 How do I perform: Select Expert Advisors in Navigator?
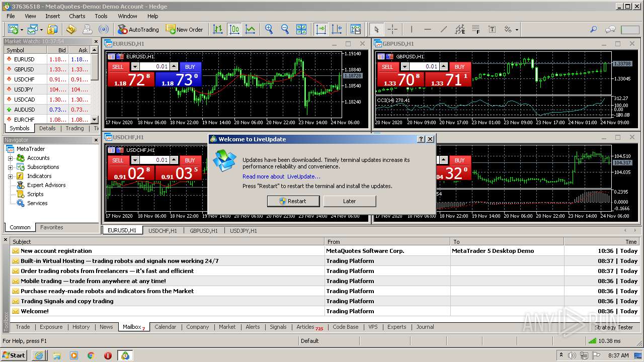pyautogui.click(x=46, y=185)
